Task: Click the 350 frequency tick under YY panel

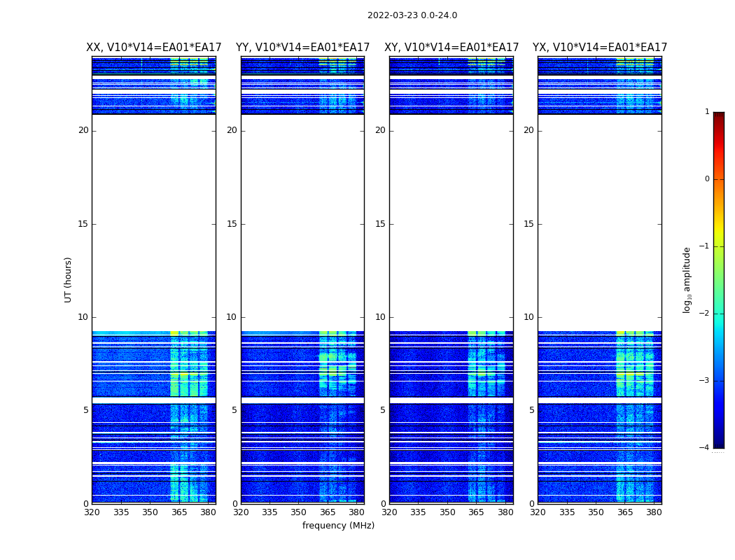Action: (x=299, y=512)
